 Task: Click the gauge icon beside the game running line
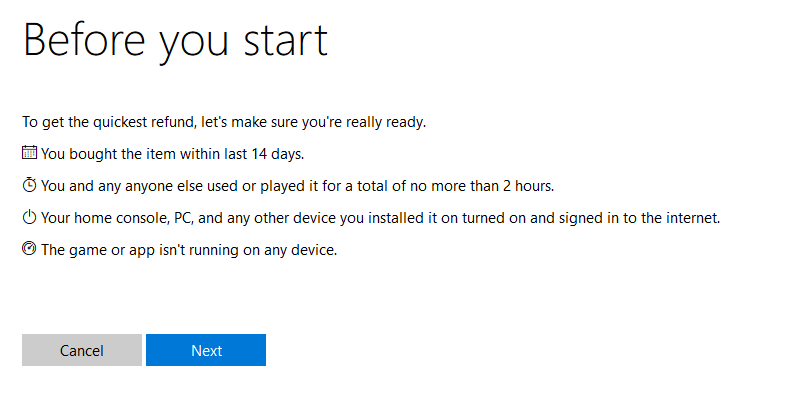coord(29,249)
